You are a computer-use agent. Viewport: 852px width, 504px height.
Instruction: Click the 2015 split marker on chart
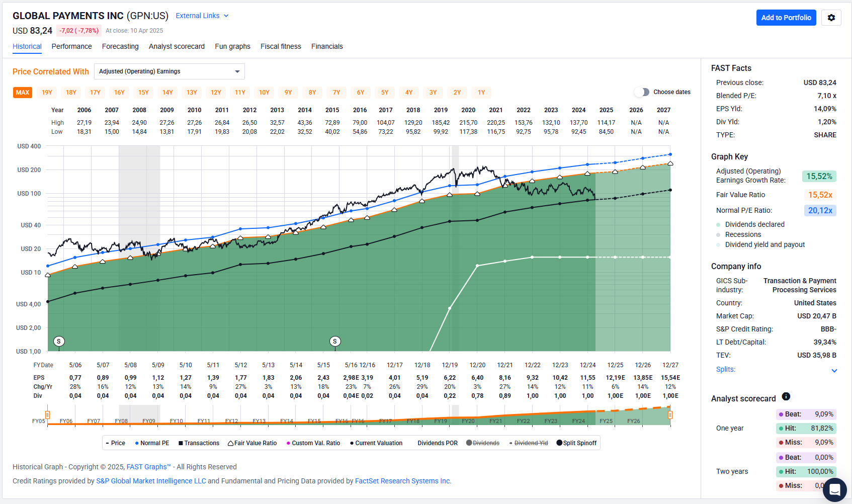(335, 342)
